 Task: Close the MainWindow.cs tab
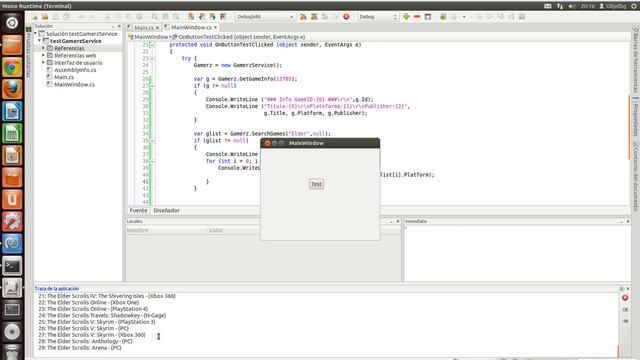click(216, 27)
